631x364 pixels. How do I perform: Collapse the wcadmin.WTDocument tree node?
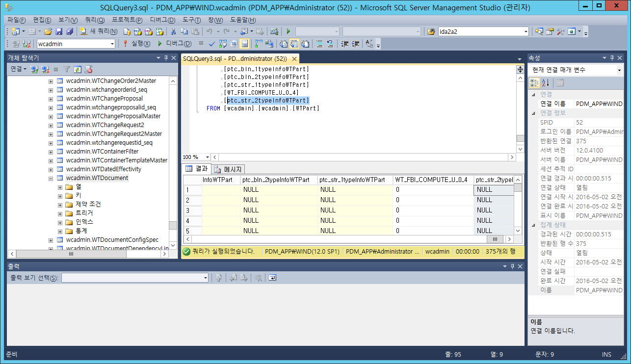[51, 178]
